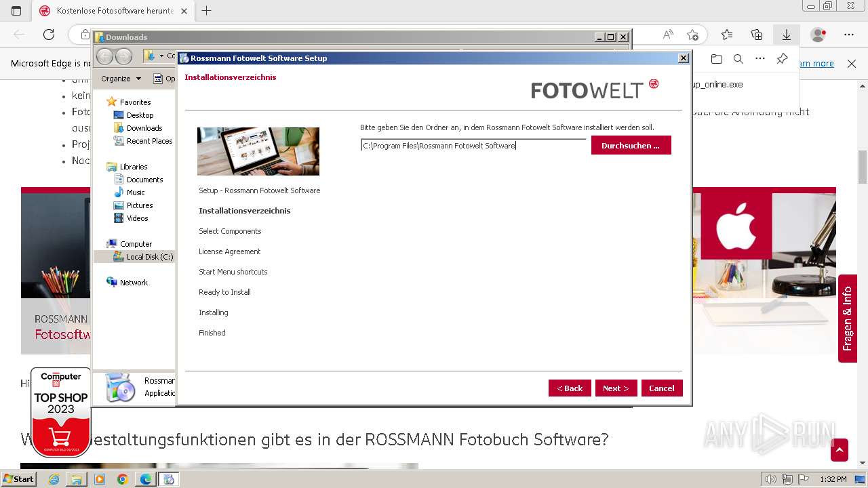Click Explorer forward navigation arrow
Image resolution: width=868 pixels, height=488 pixels.
click(x=123, y=56)
